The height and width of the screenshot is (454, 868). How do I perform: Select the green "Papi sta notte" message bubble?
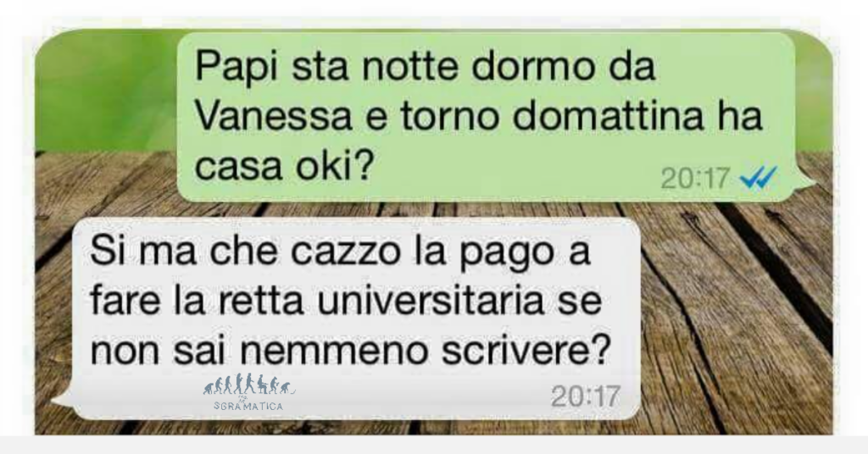(486, 116)
